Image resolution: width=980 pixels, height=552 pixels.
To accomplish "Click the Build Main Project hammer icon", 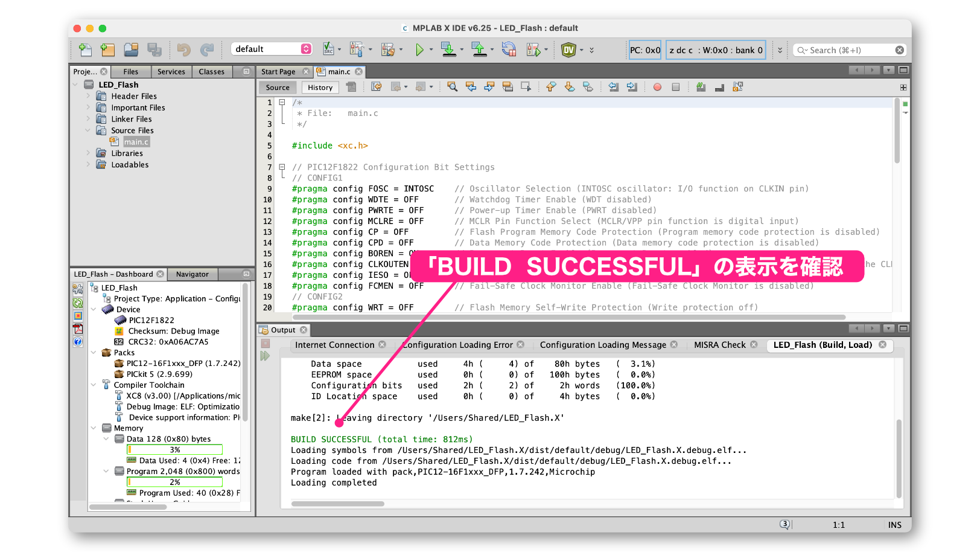I will pos(357,50).
